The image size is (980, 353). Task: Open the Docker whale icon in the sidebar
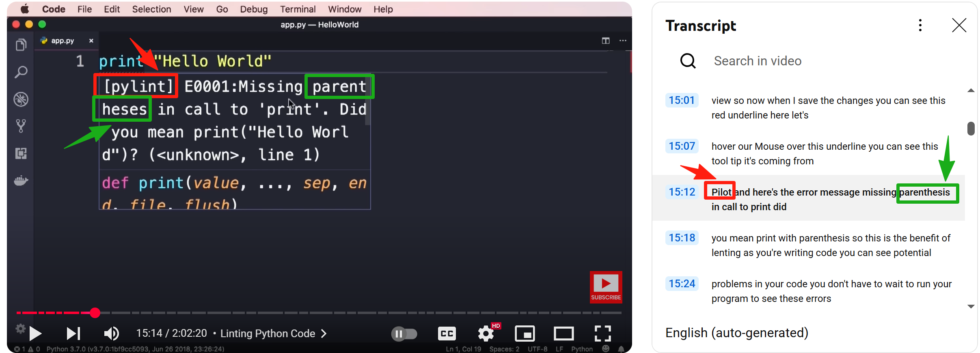(21, 180)
